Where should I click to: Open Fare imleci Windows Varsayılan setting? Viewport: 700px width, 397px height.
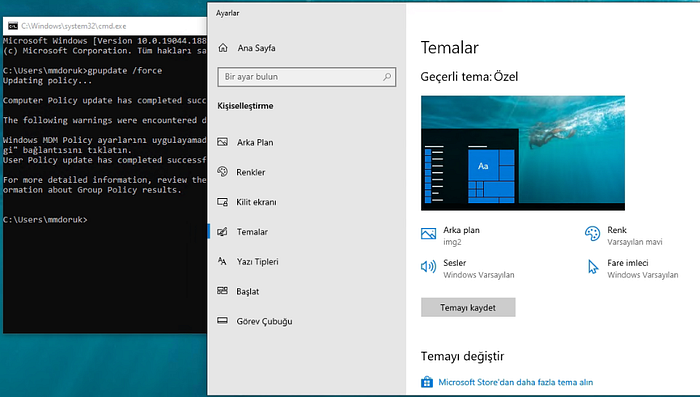tap(633, 268)
